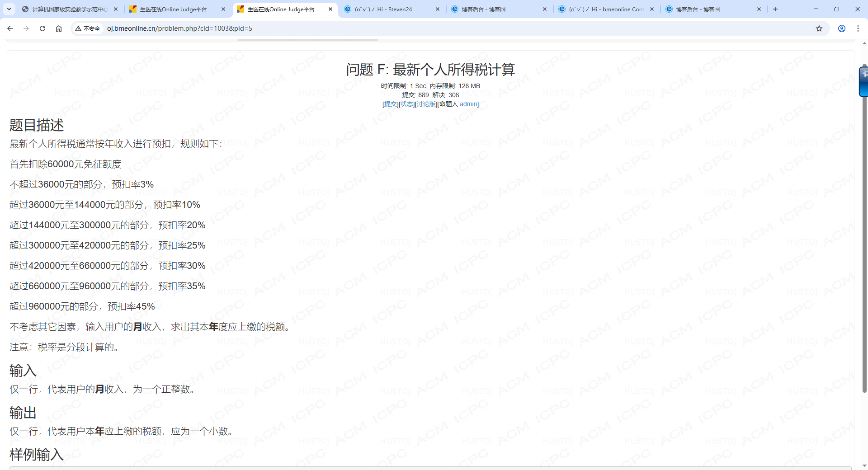Click the 样例输入 section heading
This screenshot has height=470, width=868.
click(x=37, y=455)
